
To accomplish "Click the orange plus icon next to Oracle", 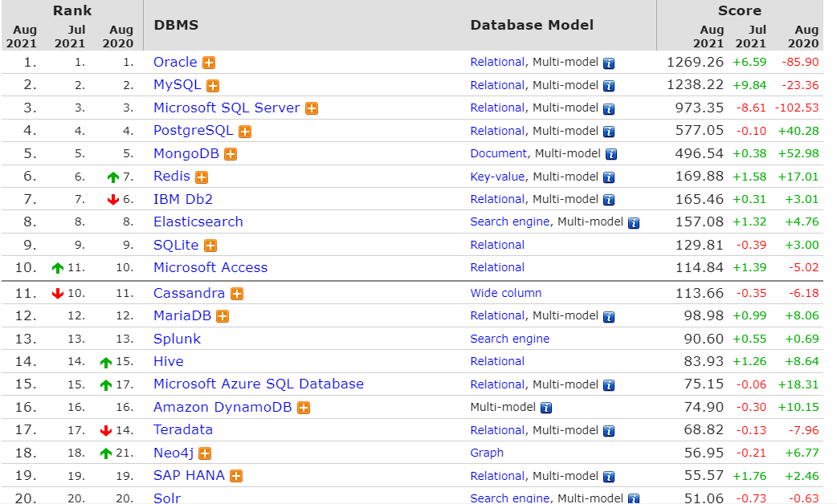I will pos(209,63).
